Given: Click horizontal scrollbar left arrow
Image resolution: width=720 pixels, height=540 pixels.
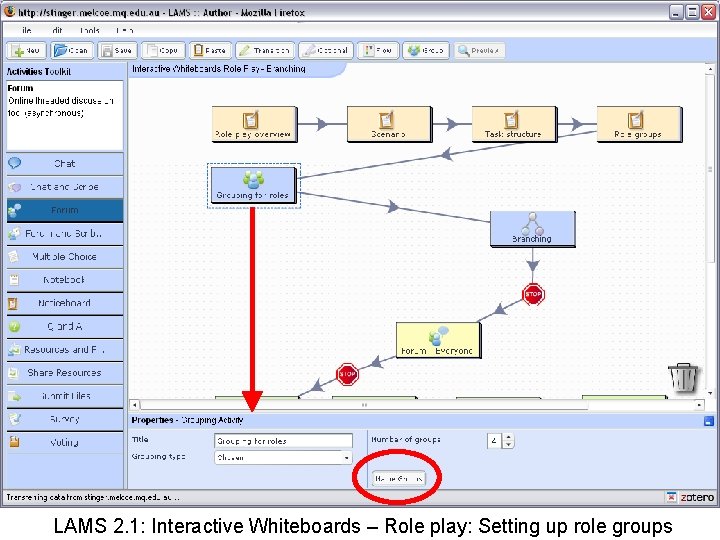Looking at the screenshot, I should pyautogui.click(x=135, y=405).
